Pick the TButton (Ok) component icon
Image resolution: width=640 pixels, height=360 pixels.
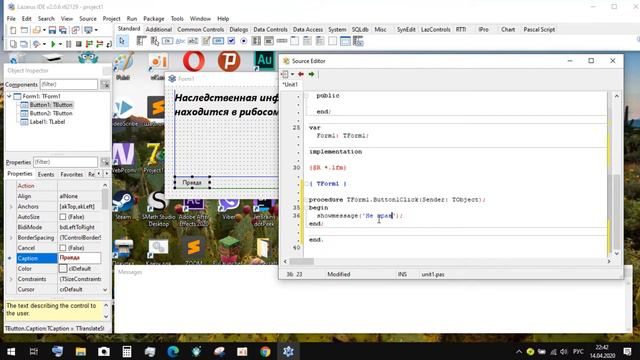coord(167,41)
